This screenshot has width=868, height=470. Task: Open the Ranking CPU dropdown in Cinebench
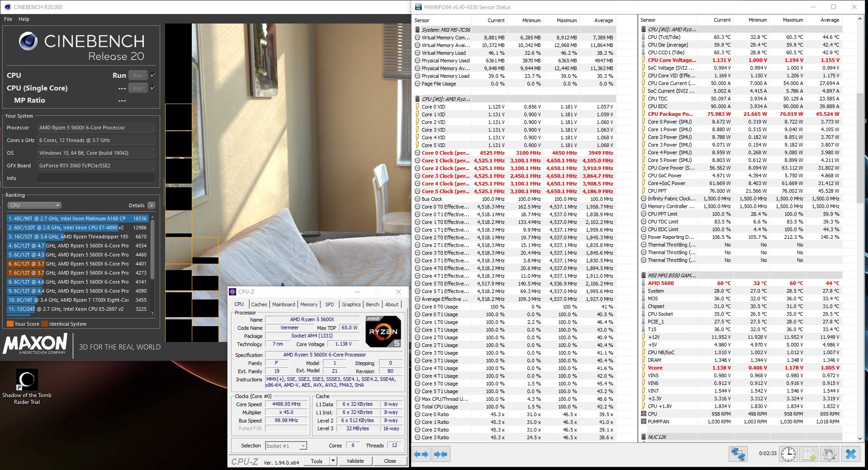[x=34, y=205]
